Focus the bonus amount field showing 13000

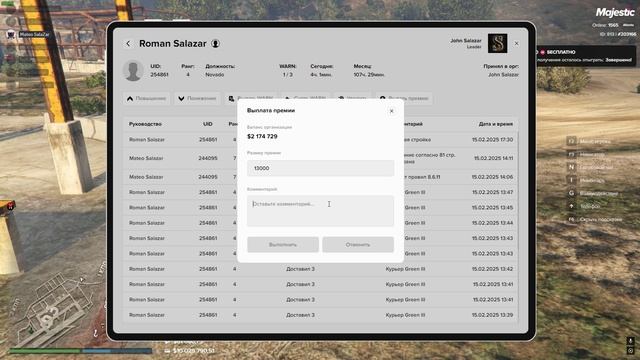click(320, 168)
